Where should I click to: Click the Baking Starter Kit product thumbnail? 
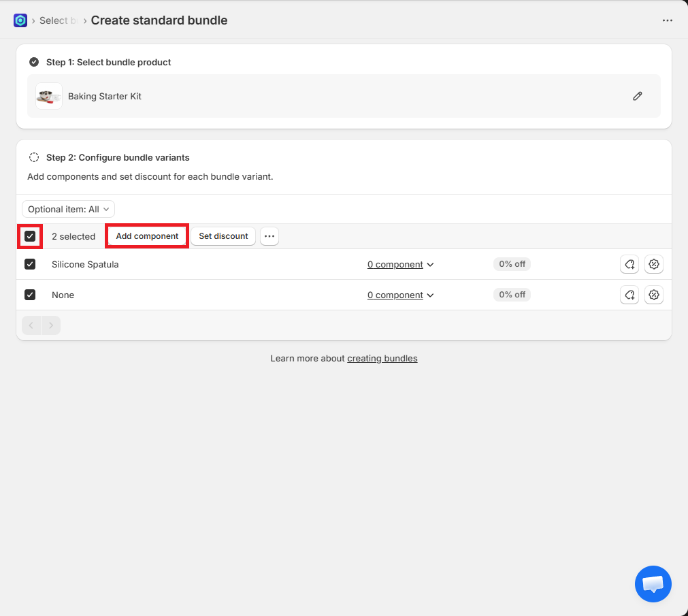point(49,96)
